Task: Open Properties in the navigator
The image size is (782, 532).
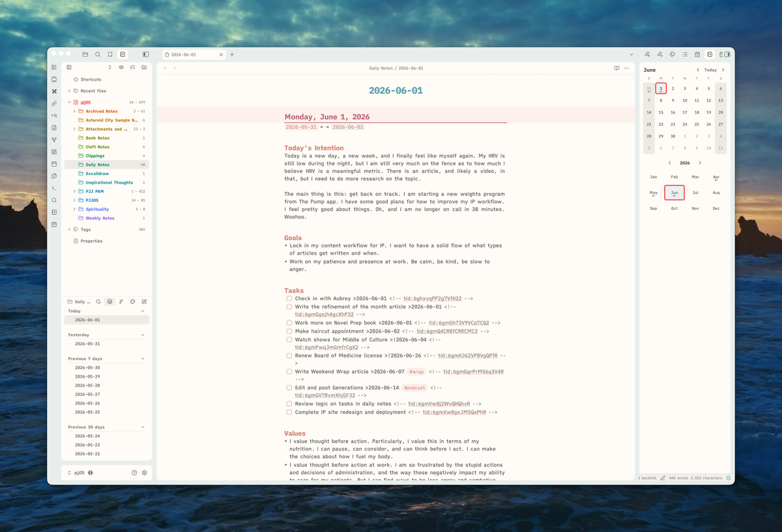Action: 91,241
